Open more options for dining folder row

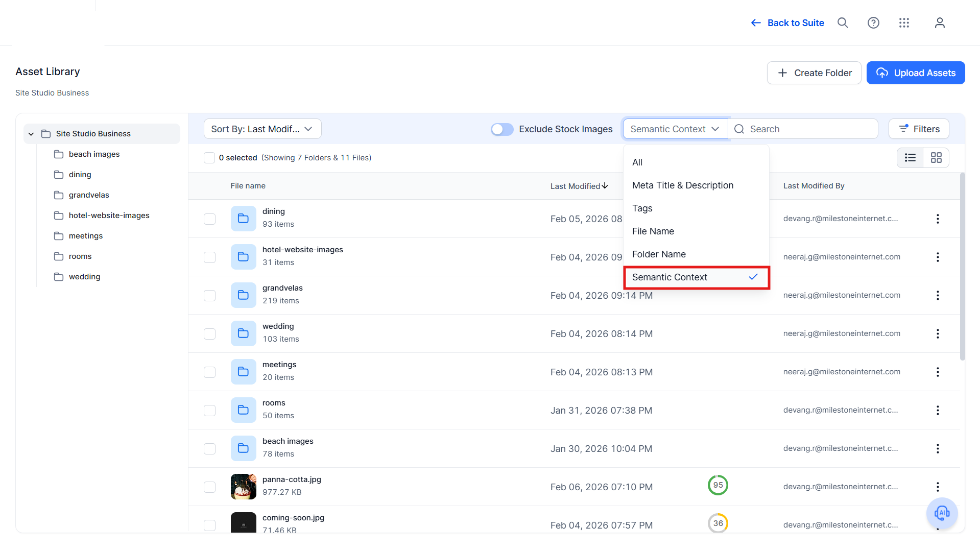pyautogui.click(x=938, y=219)
